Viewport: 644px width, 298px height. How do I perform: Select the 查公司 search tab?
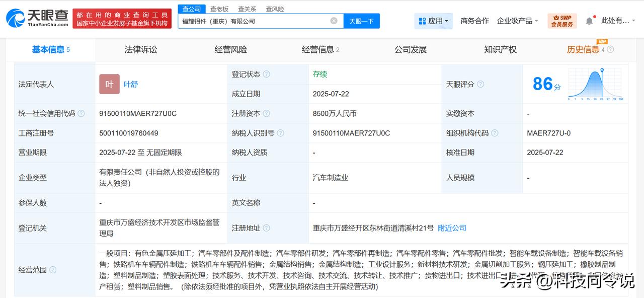point(192,9)
